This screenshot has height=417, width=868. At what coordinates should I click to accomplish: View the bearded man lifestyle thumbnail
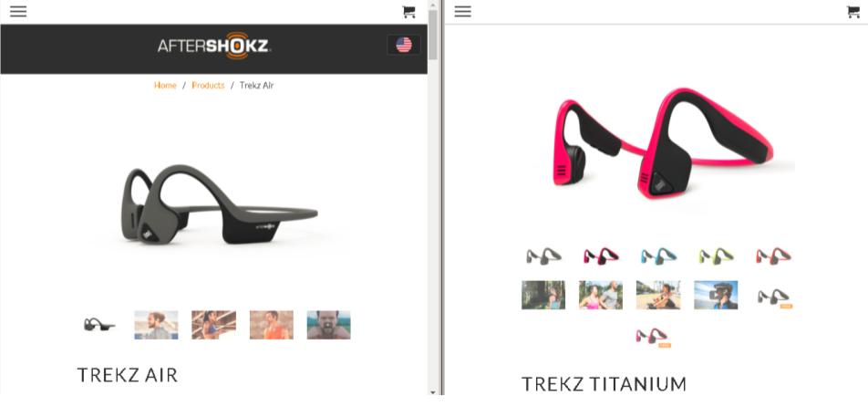coord(329,325)
